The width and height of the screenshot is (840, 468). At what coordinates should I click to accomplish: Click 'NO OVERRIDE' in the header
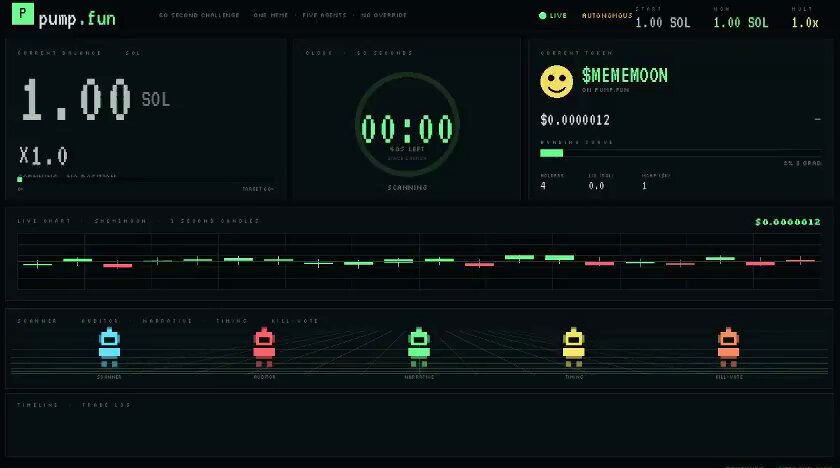[x=384, y=15]
